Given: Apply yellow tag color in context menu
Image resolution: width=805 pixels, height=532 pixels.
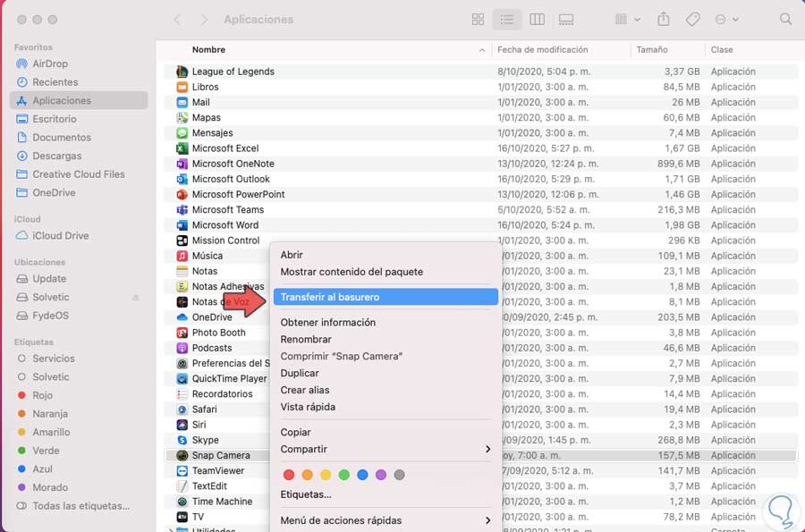Looking at the screenshot, I should (x=326, y=475).
